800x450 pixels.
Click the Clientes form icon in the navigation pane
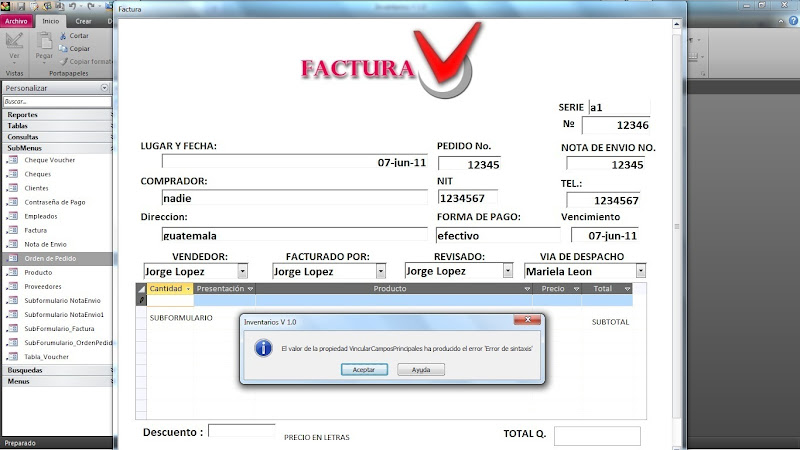coord(13,188)
